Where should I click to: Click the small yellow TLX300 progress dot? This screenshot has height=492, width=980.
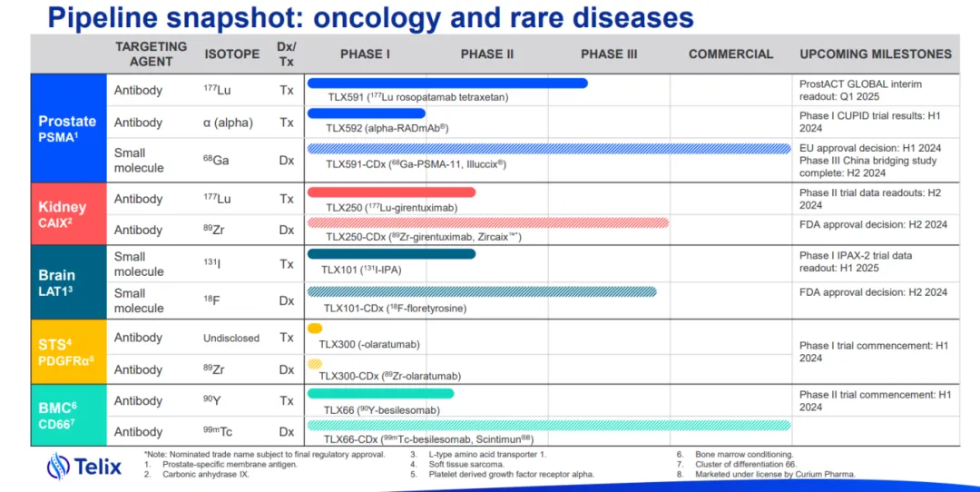pyautogui.click(x=315, y=329)
